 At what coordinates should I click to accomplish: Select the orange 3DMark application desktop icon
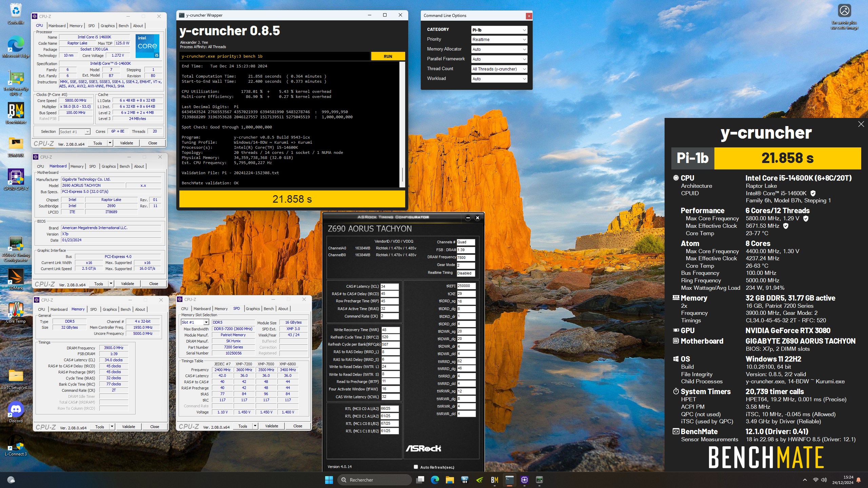pos(16,279)
